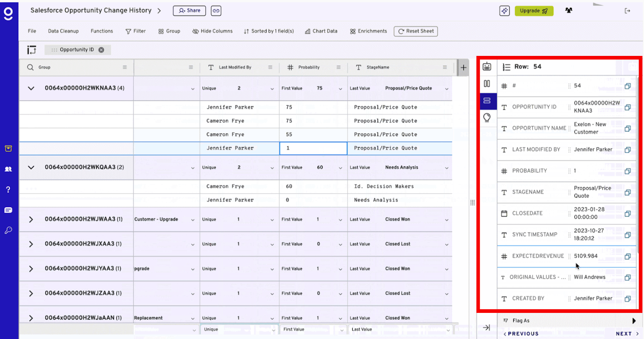Select the Probability cell containing 1

click(x=313, y=148)
